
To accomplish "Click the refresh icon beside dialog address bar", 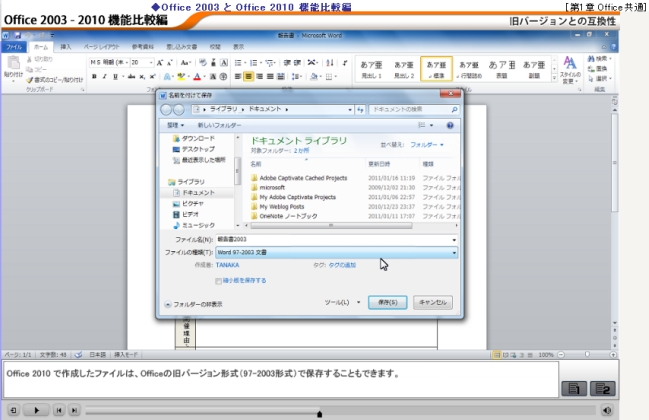I will coord(360,110).
